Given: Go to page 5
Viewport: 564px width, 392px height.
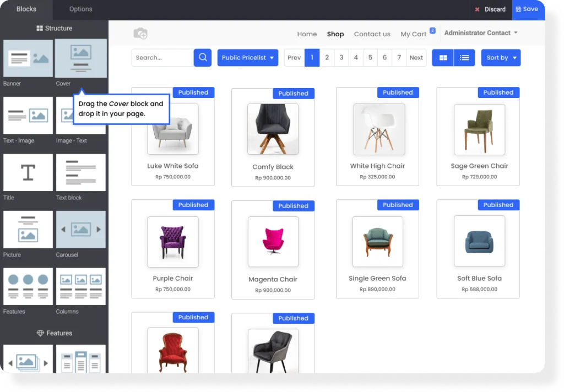Looking at the screenshot, I should tap(370, 58).
